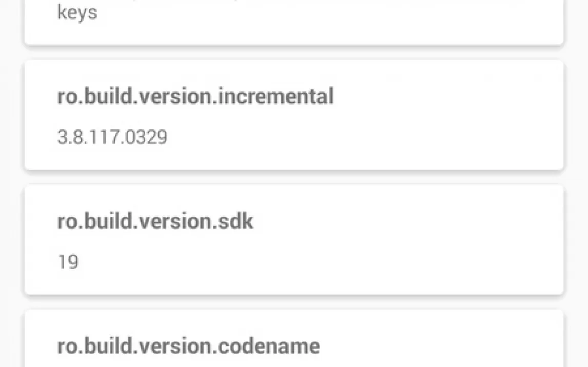Click the word "codename" in the property name
The width and height of the screenshot is (588, 367).
[269, 346]
